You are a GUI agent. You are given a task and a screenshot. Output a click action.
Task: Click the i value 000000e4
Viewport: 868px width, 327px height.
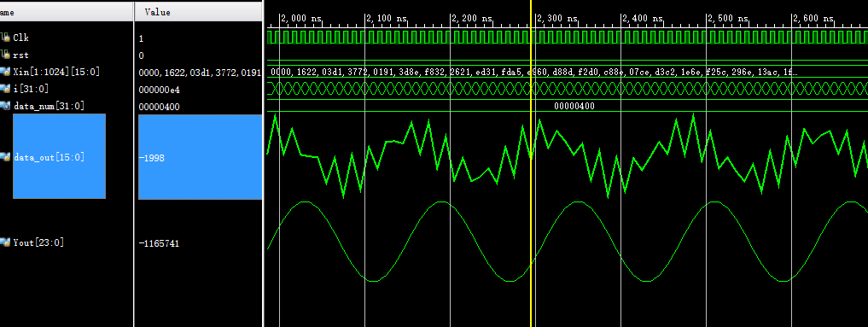pyautogui.click(x=160, y=91)
